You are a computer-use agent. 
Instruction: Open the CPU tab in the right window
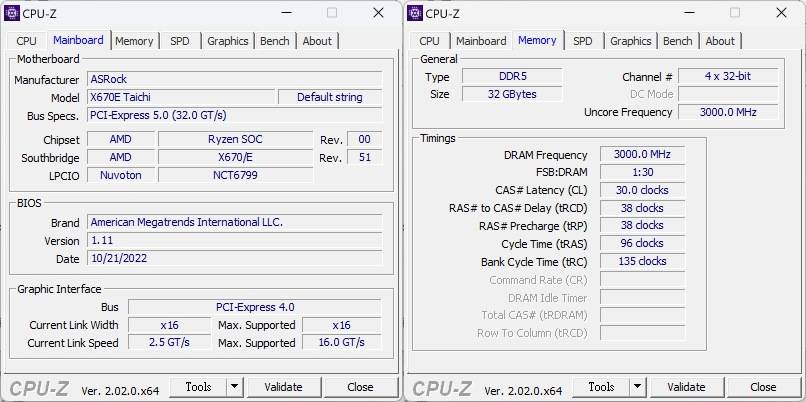(429, 41)
